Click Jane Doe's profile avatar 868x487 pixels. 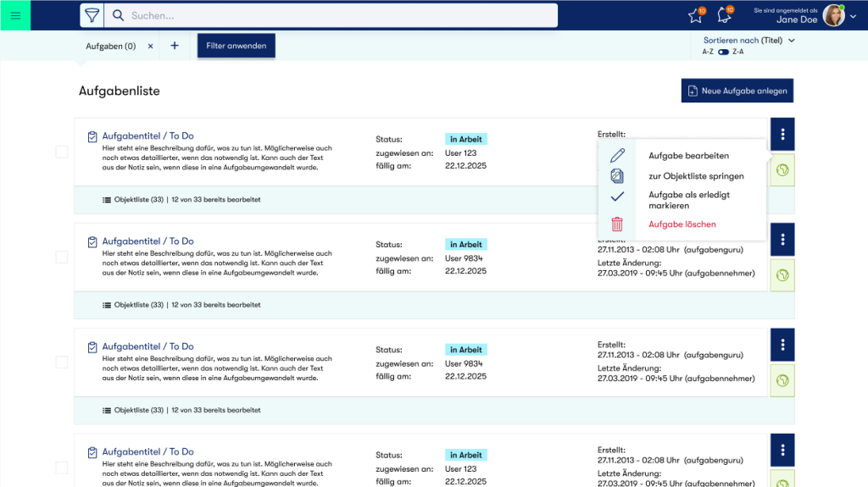833,15
